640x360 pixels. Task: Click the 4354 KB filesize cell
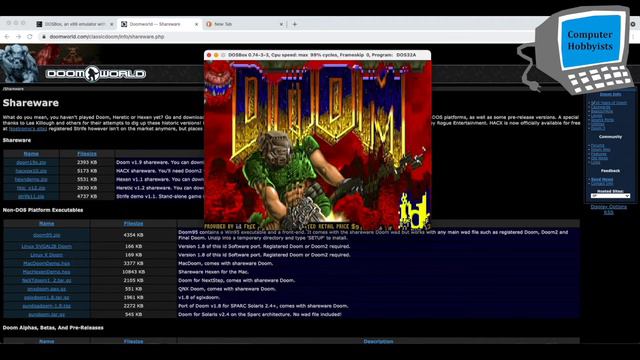click(133, 235)
